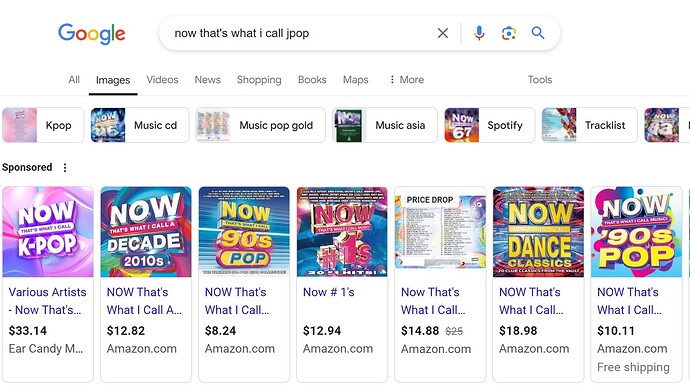Apply the Music pop gold filter chip

(261, 125)
